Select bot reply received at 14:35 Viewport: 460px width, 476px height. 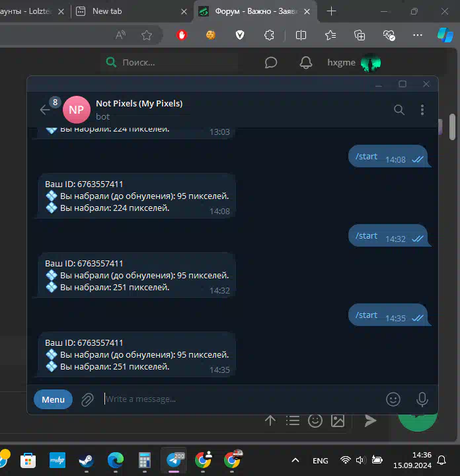[x=137, y=354]
